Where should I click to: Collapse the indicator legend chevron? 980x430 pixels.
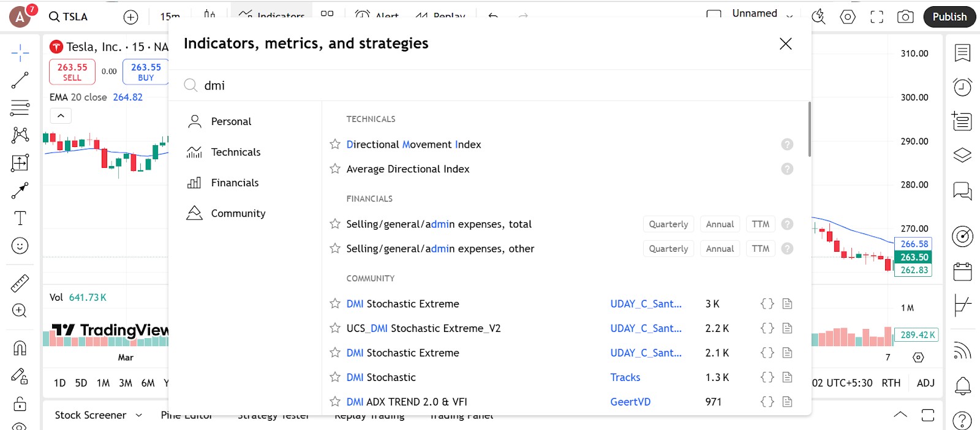coord(61,116)
